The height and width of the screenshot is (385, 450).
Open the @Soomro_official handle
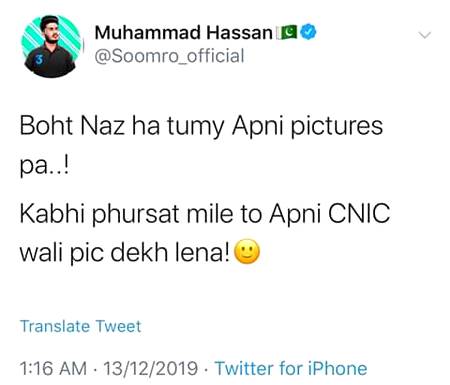click(x=169, y=56)
